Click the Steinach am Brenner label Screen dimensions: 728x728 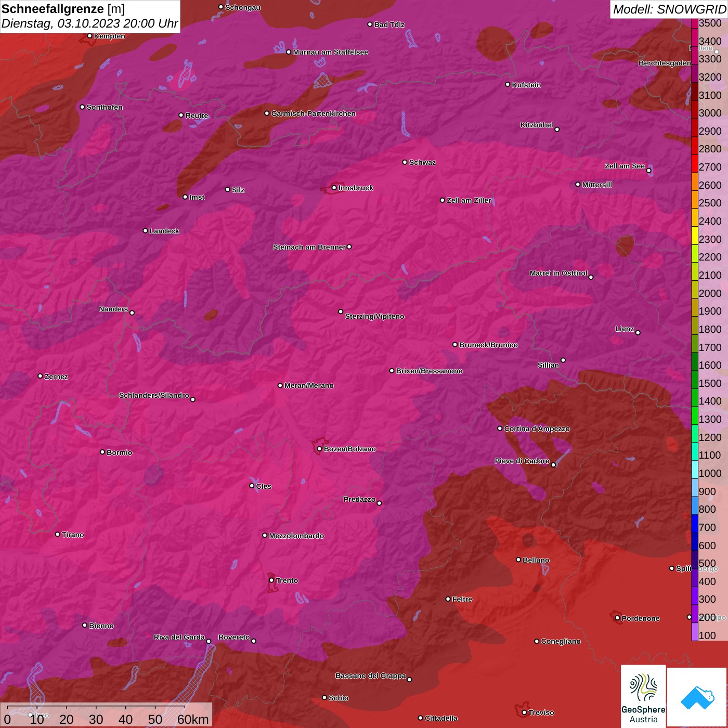tap(309, 247)
